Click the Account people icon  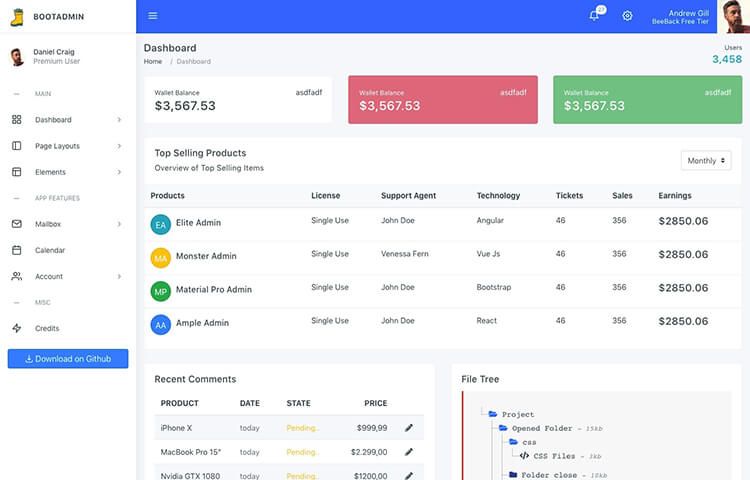click(x=17, y=276)
